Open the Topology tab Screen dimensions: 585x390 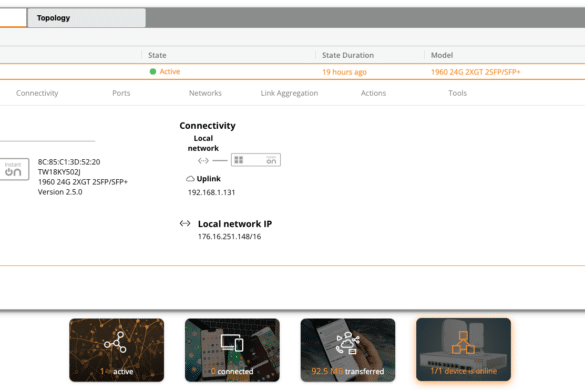[87, 18]
